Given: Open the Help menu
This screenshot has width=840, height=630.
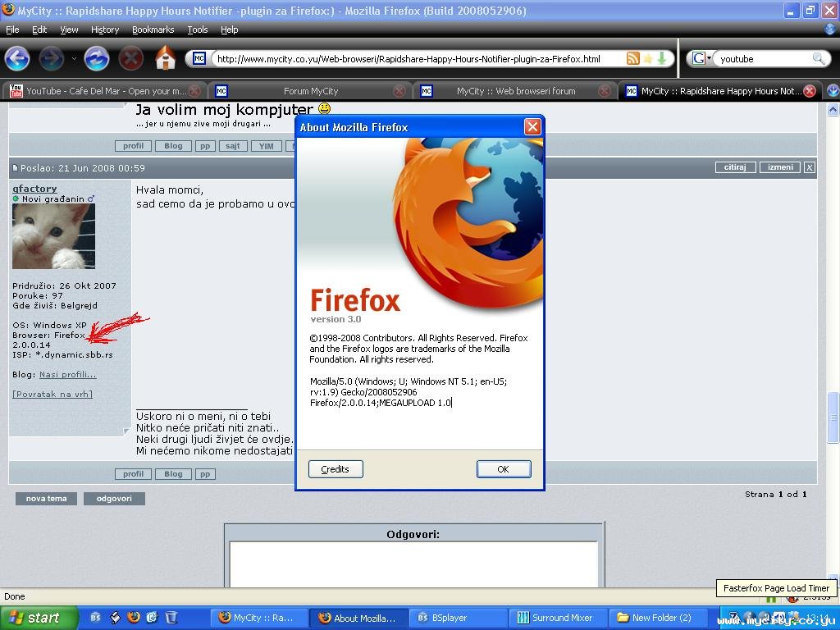Looking at the screenshot, I should 230,30.
